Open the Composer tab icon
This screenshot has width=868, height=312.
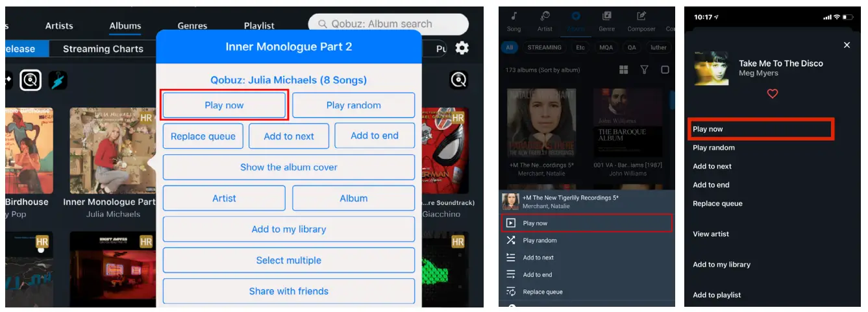tap(641, 16)
